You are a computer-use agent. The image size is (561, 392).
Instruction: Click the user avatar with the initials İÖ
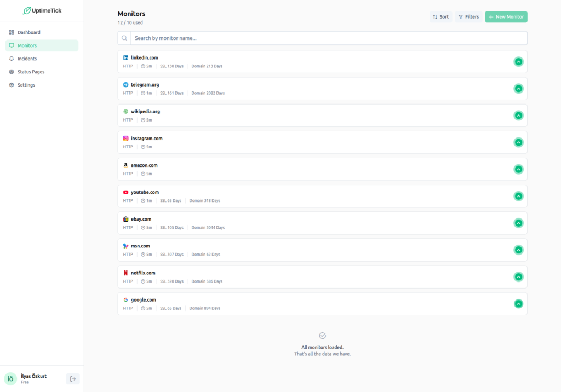click(x=10, y=379)
